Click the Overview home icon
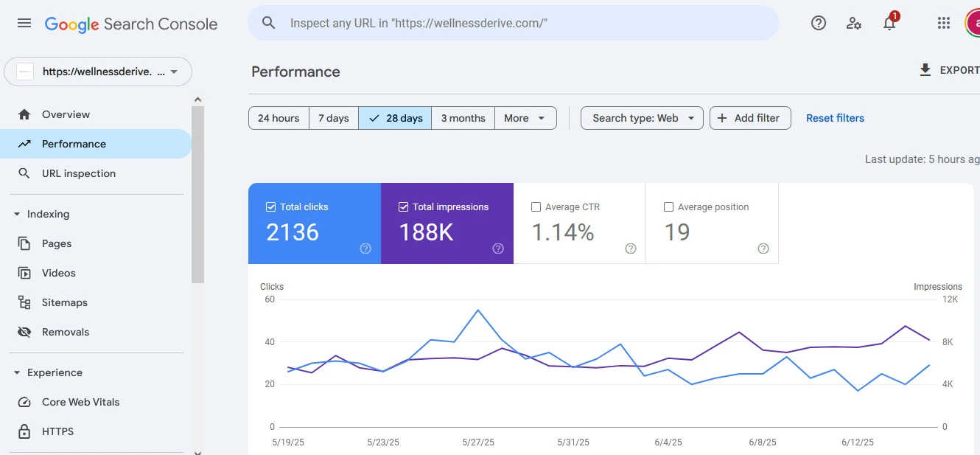This screenshot has height=455, width=980. click(x=24, y=114)
